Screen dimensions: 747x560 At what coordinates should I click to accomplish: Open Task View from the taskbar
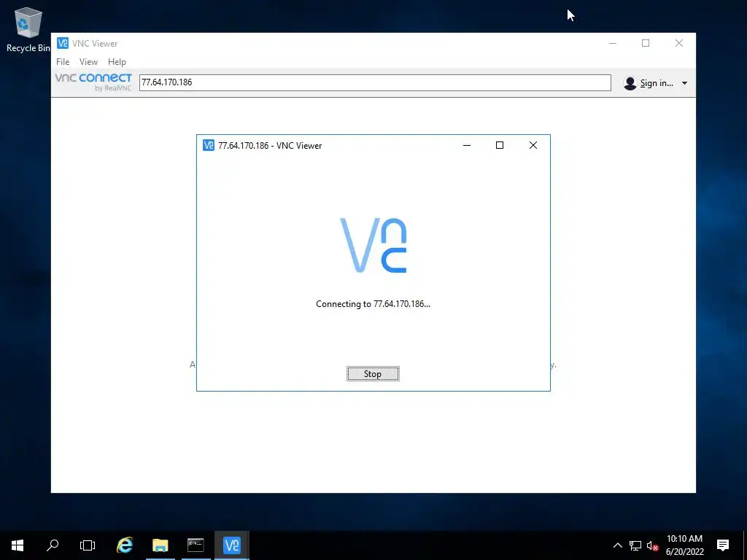click(x=88, y=545)
